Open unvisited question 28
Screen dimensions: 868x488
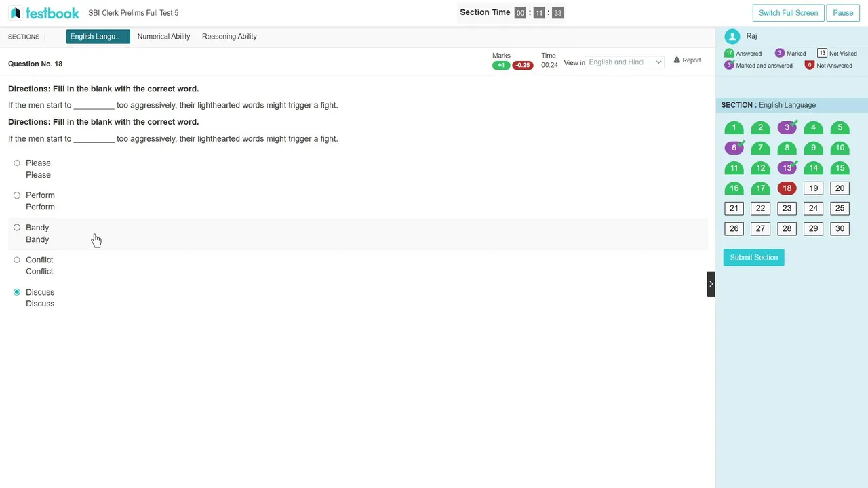coord(787,228)
